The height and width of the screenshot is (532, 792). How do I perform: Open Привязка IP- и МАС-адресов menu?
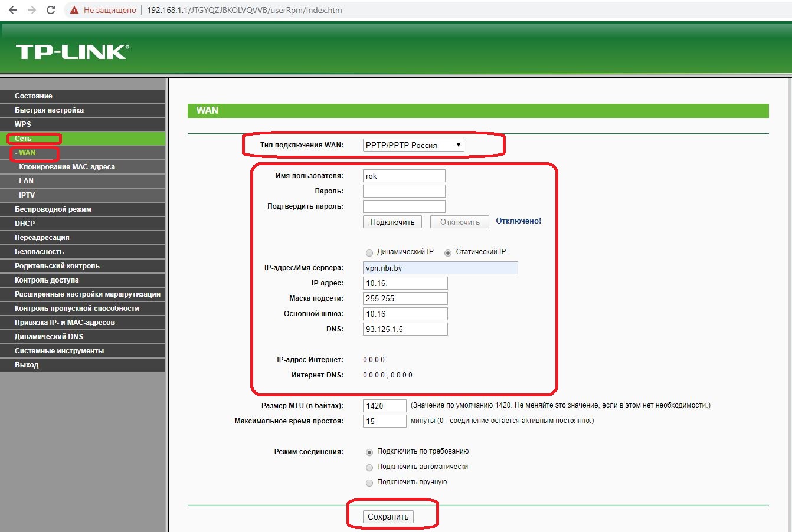pos(83,323)
